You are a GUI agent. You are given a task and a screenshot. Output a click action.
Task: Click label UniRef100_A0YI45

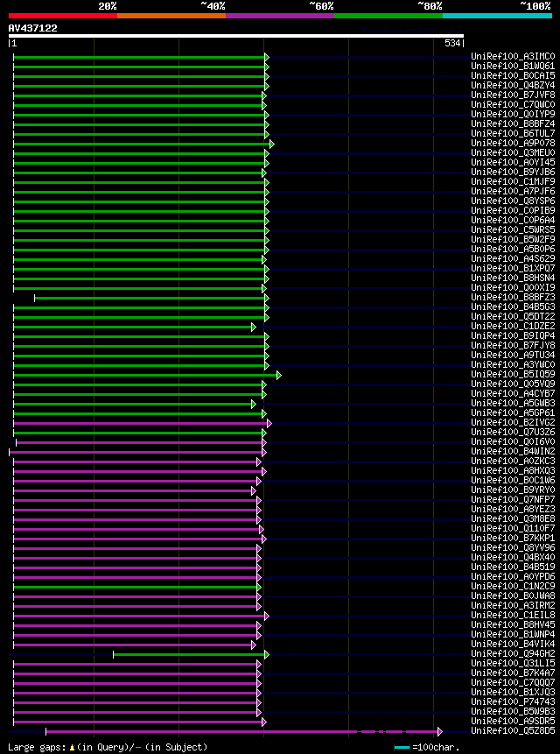[x=513, y=163]
